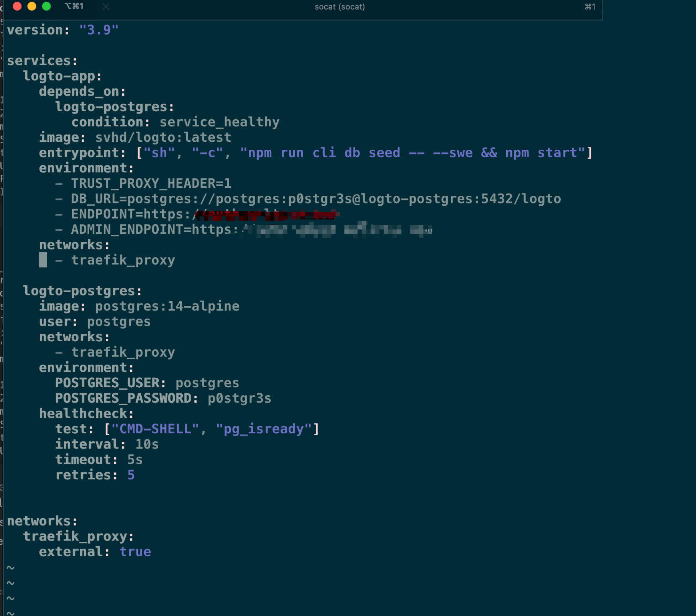Click the top-level services: key
The width and height of the screenshot is (696, 616).
pos(42,61)
